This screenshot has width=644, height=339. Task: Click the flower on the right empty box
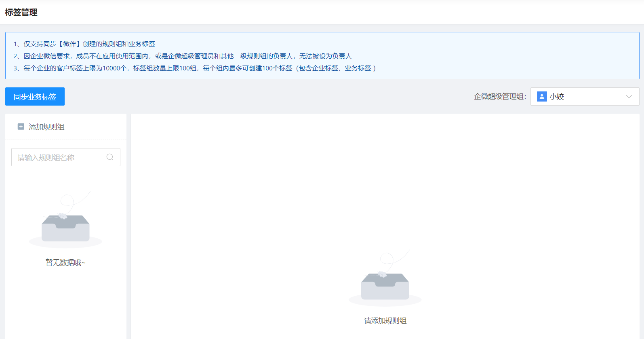(382, 274)
